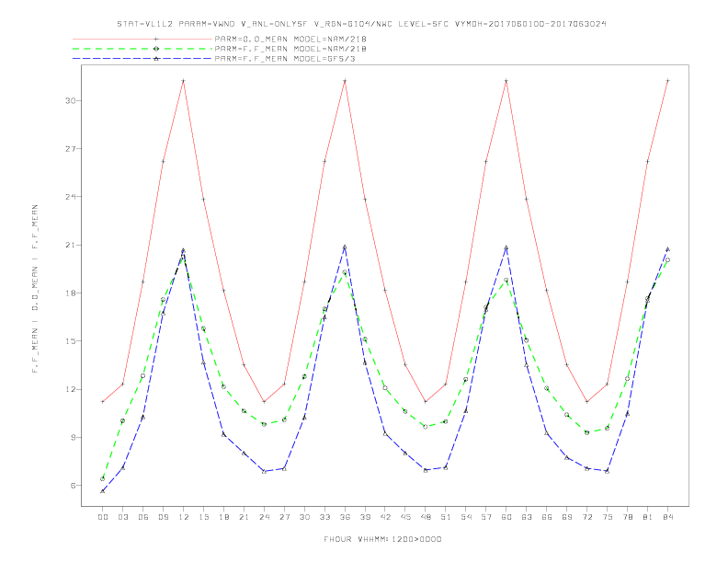Viewport: 728px width, 563px height.
Task: Click x-axis tick label 36
Action: pos(345,517)
